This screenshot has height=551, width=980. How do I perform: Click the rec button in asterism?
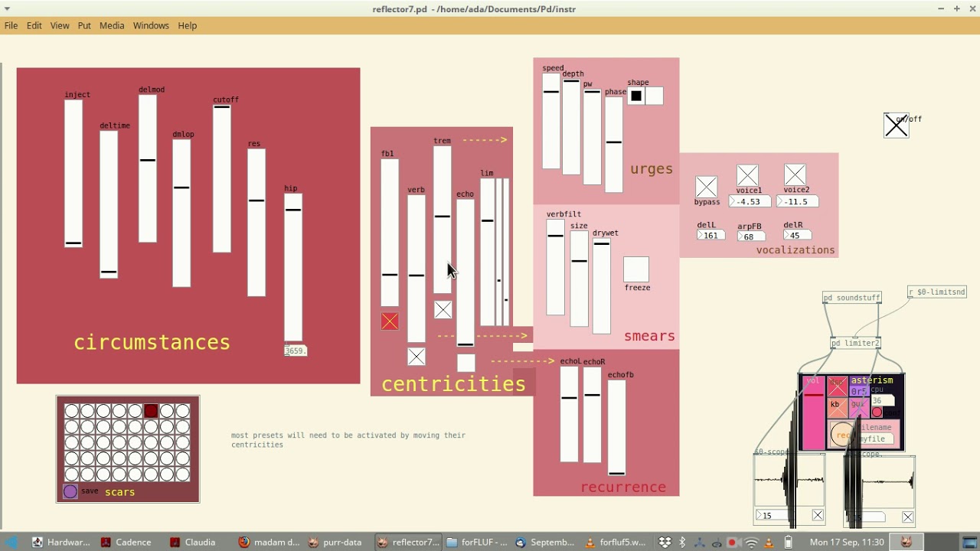coord(842,435)
